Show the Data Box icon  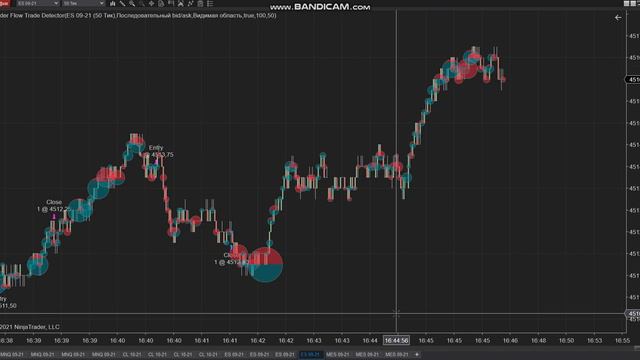[x=171, y=3]
